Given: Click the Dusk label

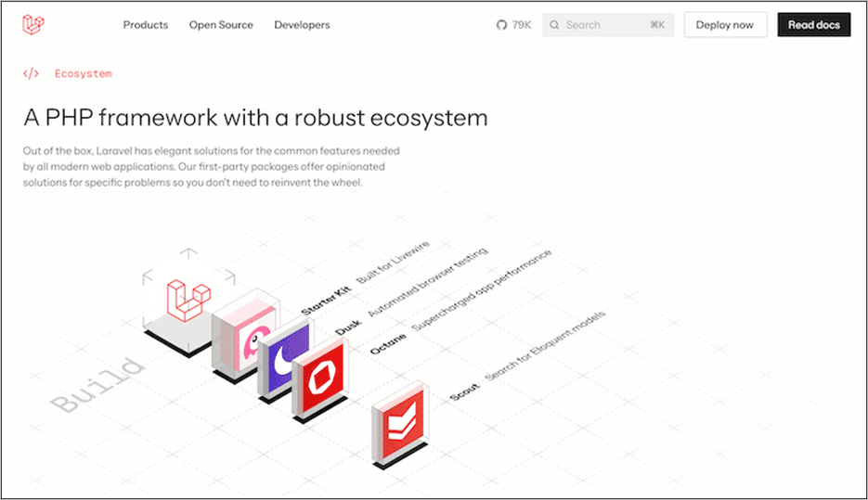Looking at the screenshot, I should point(349,327).
